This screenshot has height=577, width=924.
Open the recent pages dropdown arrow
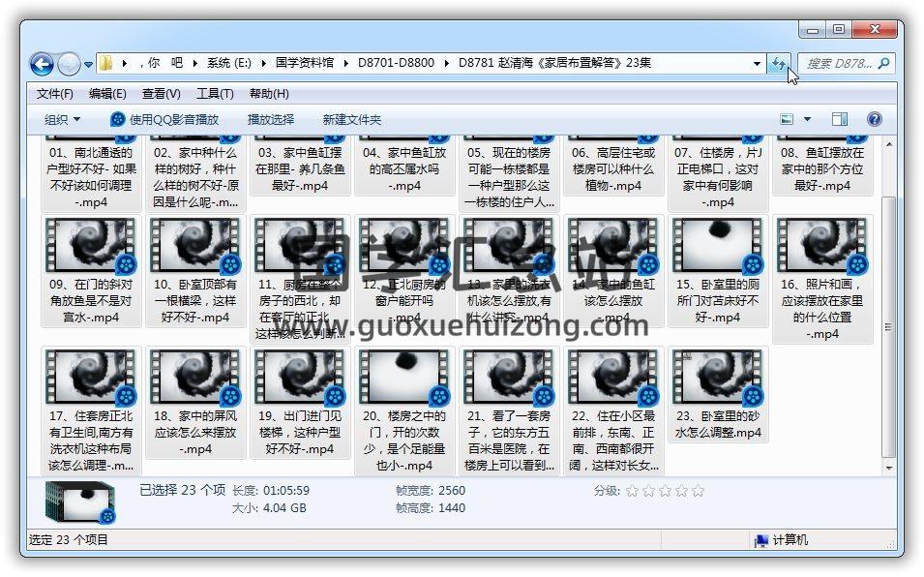coord(88,65)
